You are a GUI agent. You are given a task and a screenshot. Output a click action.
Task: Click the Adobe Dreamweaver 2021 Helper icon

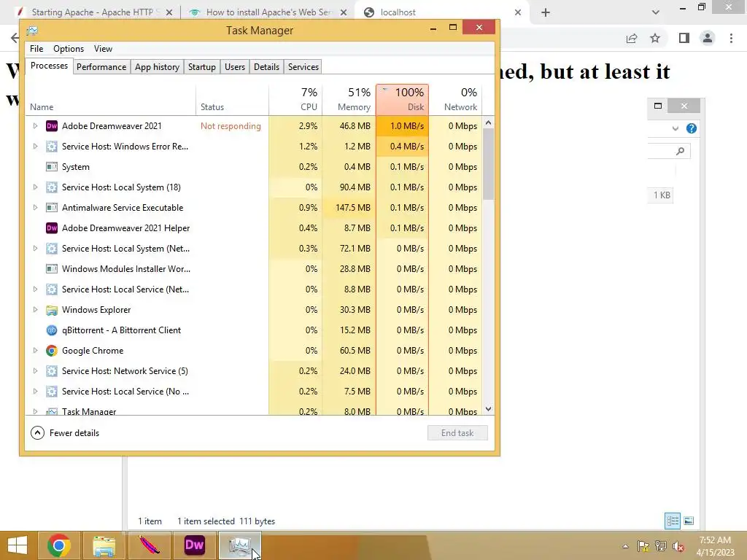click(x=52, y=228)
